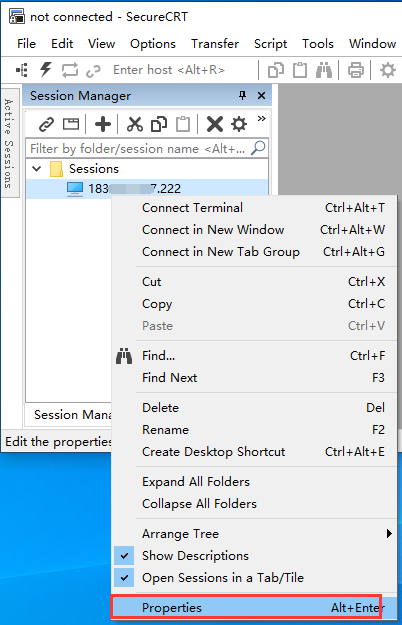
Task: Select the 183 session ending in 7.222
Action: pyautogui.click(x=134, y=189)
